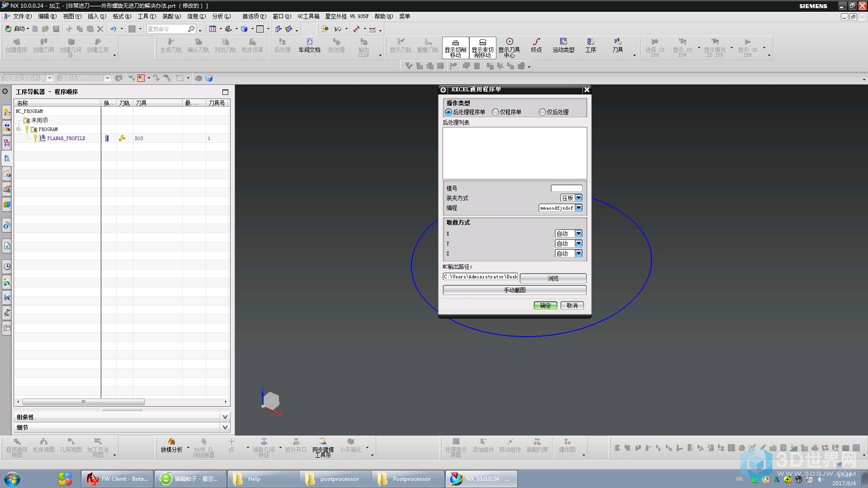This screenshot has height=488, width=868.
Task: Click the 后处理列表 list box
Action: (x=514, y=153)
